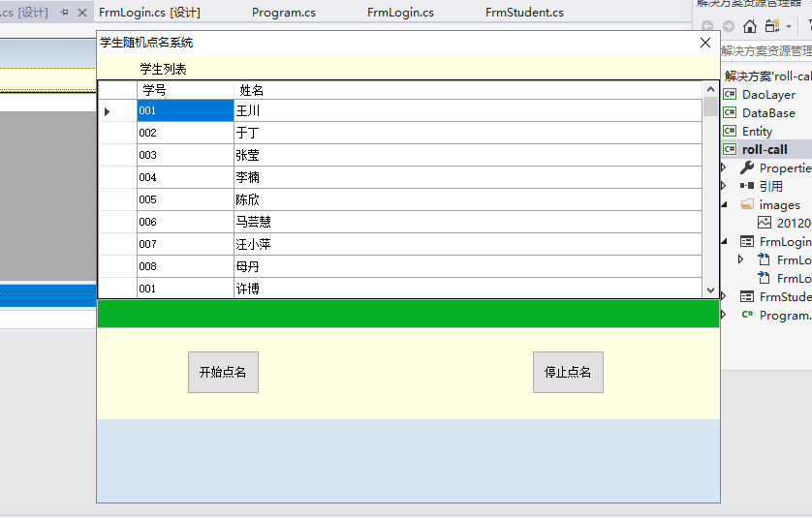812x518 pixels.
Task: Select cell 003 in student list
Action: (185, 155)
